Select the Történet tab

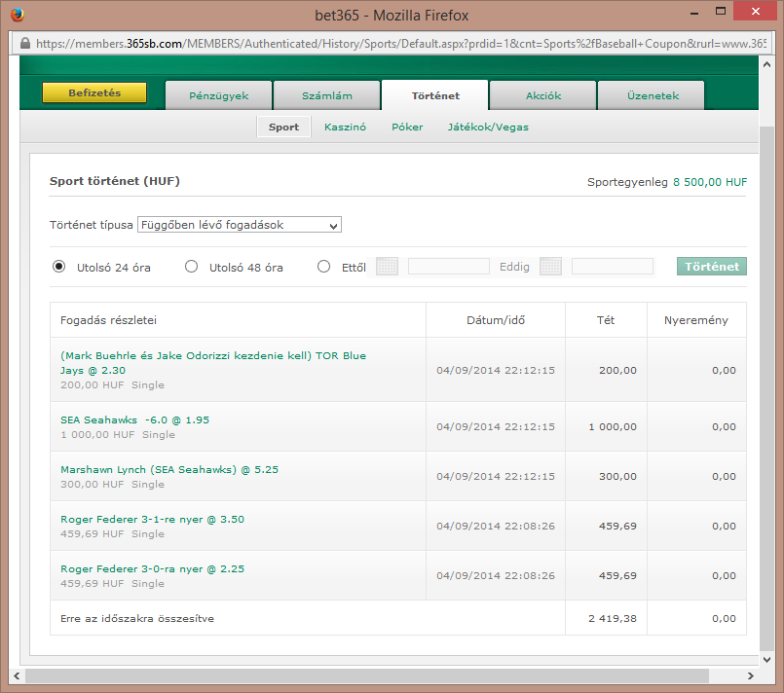[x=435, y=95]
